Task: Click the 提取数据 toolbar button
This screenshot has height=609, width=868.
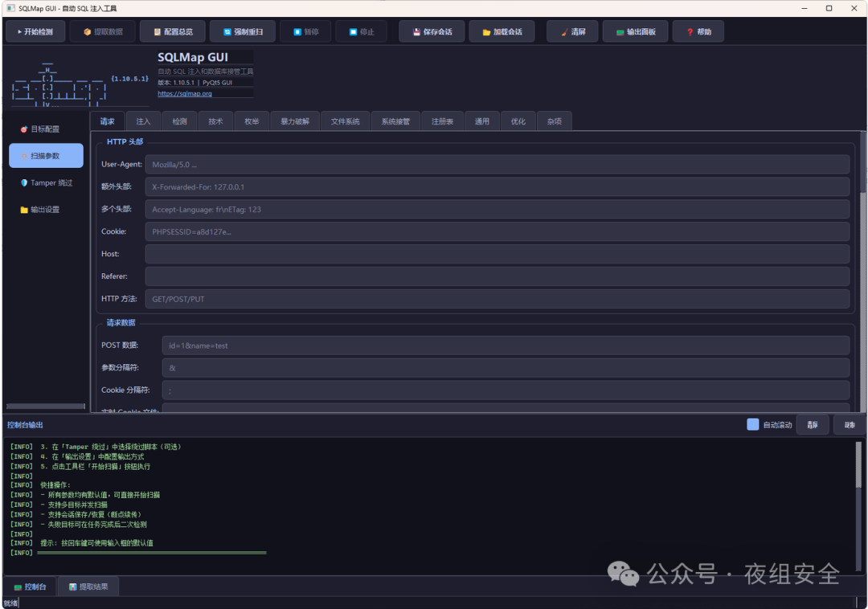Action: (103, 32)
